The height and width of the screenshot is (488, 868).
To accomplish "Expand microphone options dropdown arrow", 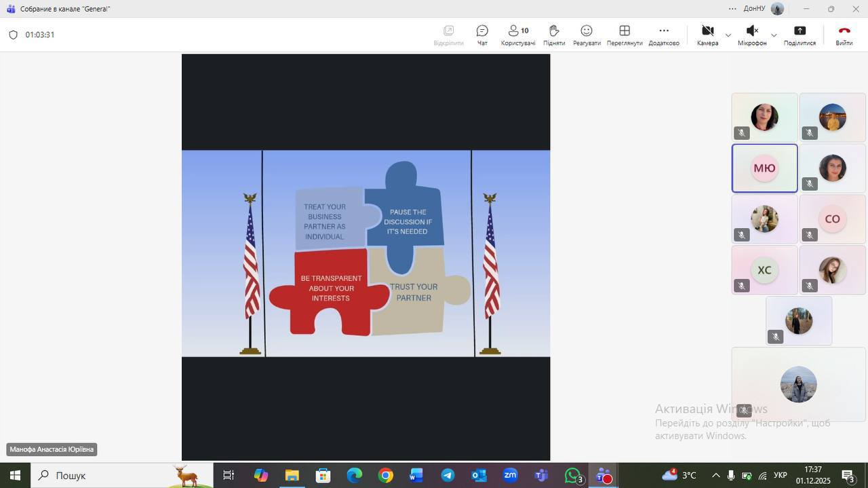I will coord(774,35).
